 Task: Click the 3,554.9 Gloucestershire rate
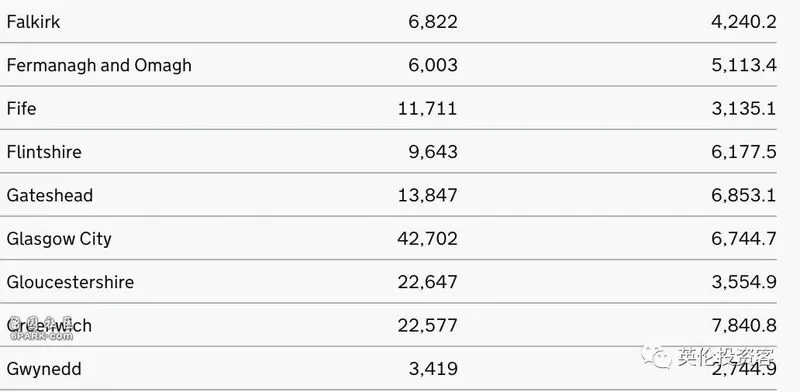tap(744, 282)
